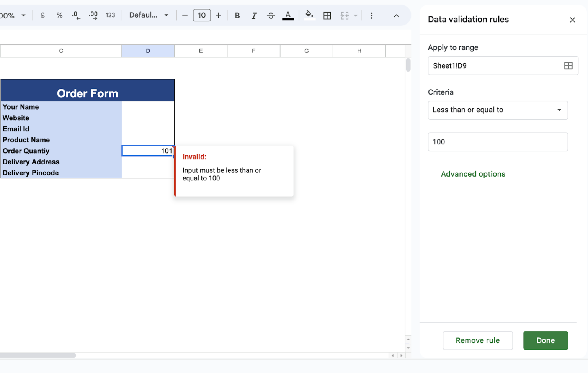Open the text color picker
588x373 pixels.
click(x=288, y=16)
